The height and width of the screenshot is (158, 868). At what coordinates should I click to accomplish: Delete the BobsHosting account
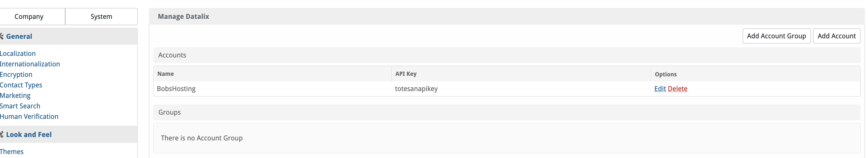pyautogui.click(x=677, y=89)
